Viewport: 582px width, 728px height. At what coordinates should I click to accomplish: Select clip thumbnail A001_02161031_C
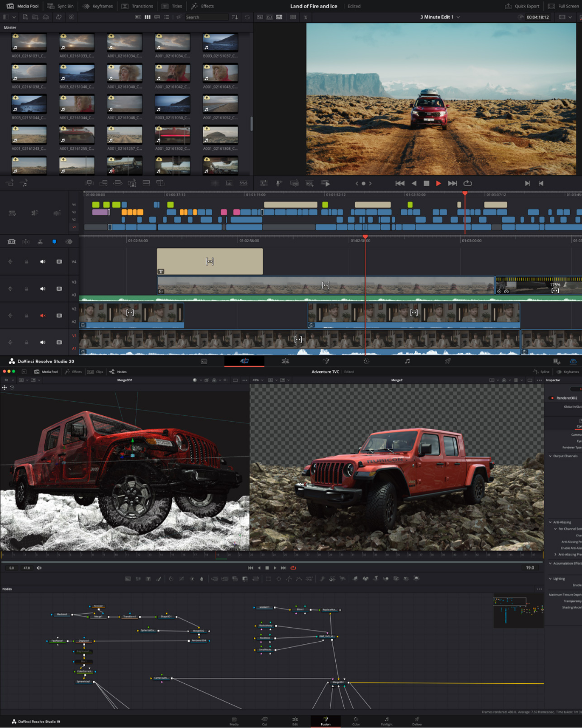(29, 42)
